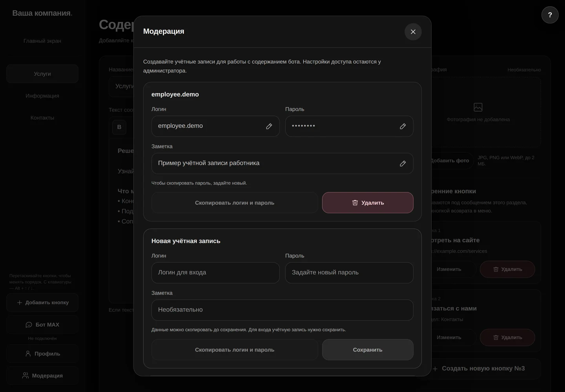Focus the 'Логин для входа' input field

[x=215, y=273]
